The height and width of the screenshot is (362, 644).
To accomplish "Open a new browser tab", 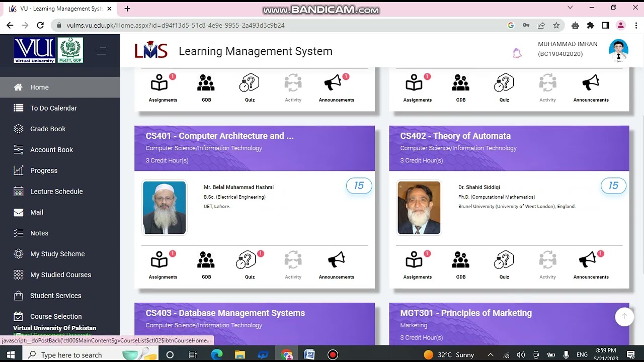I will coord(127,9).
